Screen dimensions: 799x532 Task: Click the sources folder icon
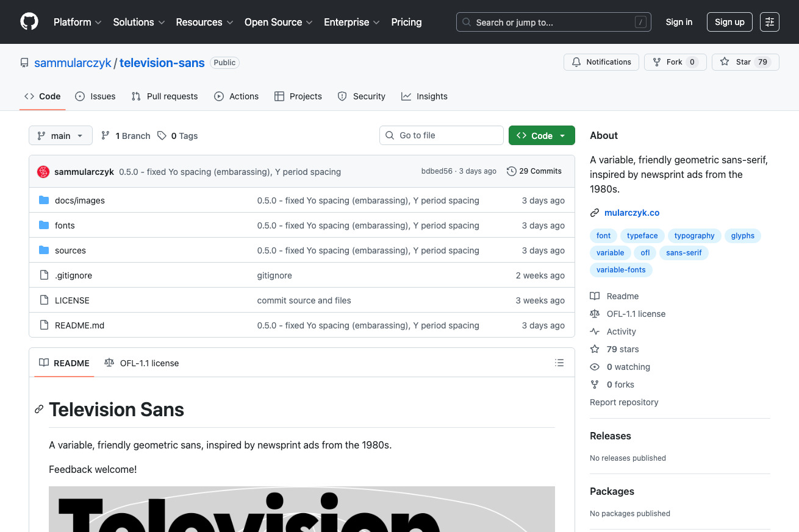pos(44,250)
